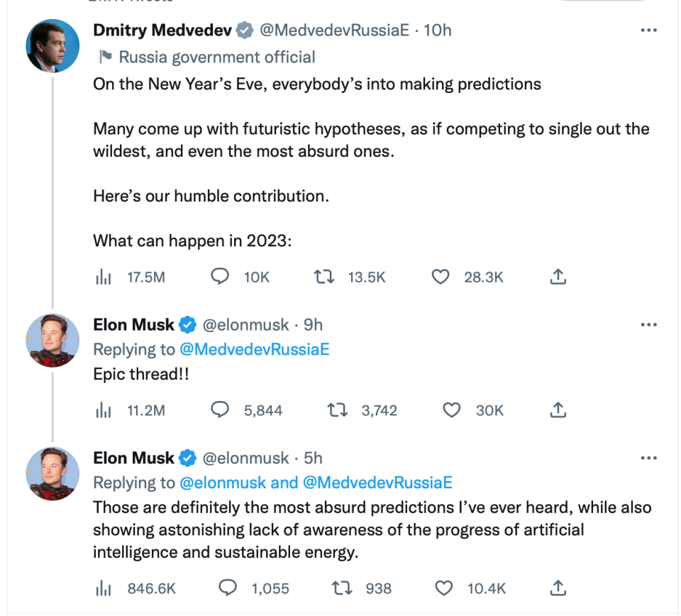Open Dmitry Medvedev profile name
The height and width of the screenshot is (616, 681).
162,31
